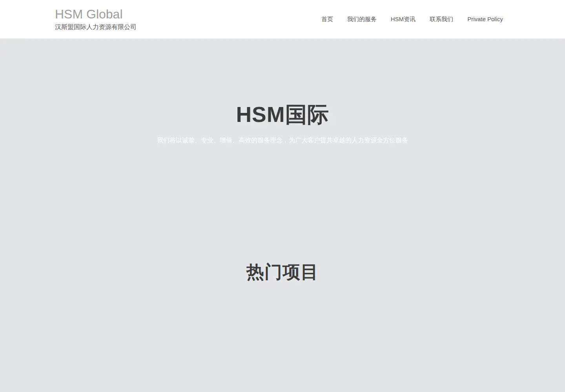
Task: Click the 热门项目 section heading
Action: [282, 272]
